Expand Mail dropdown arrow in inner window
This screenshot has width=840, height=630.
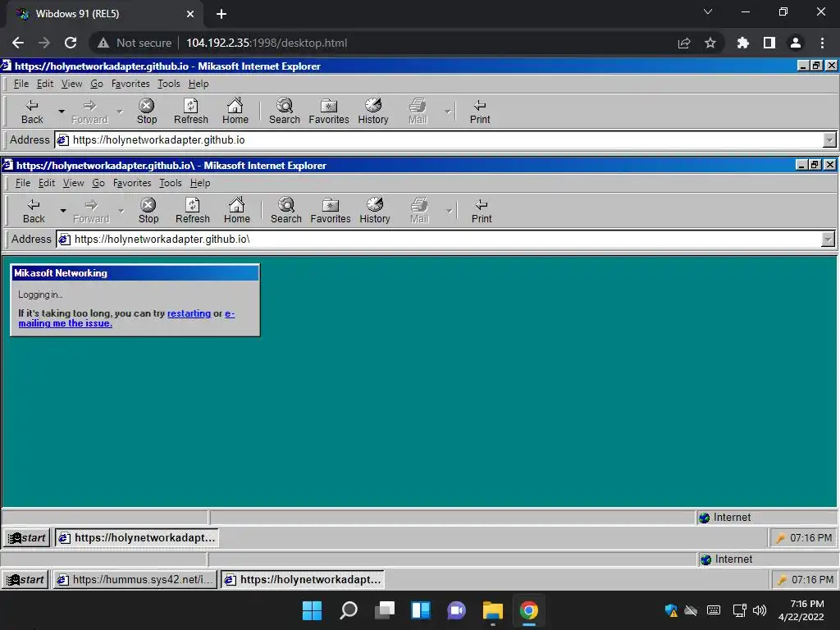tap(449, 211)
